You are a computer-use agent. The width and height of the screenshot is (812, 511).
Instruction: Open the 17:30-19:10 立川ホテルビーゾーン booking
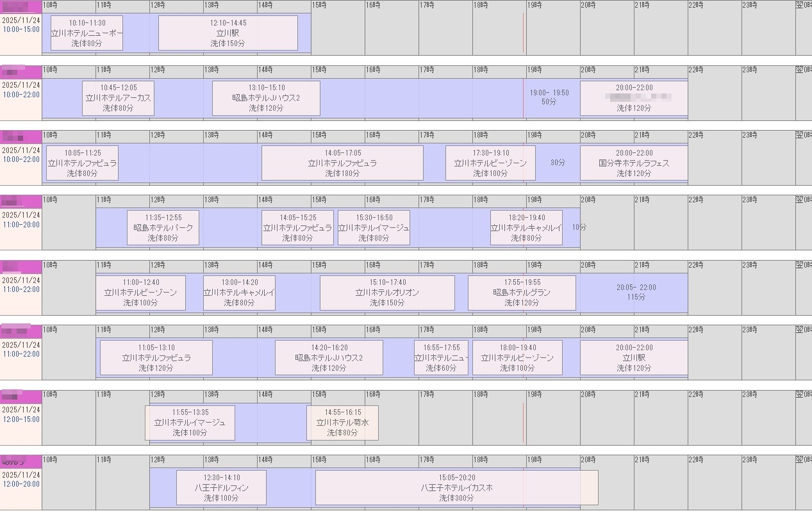click(490, 163)
